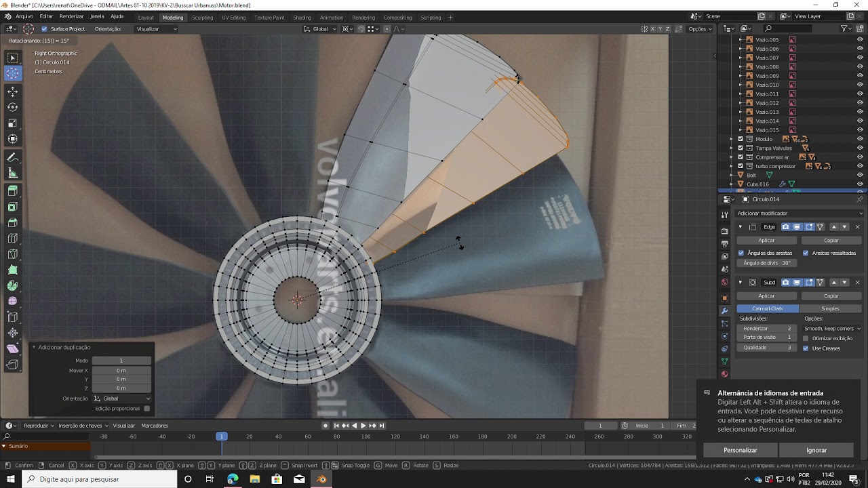This screenshot has height=488, width=868.
Task: Choose the Simples subdivision type
Action: coord(830,308)
